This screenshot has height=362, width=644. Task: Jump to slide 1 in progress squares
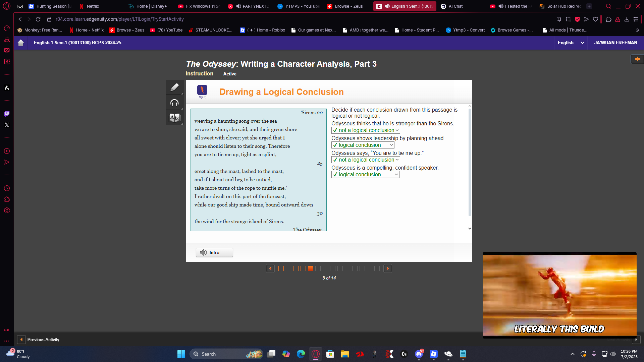281,268
